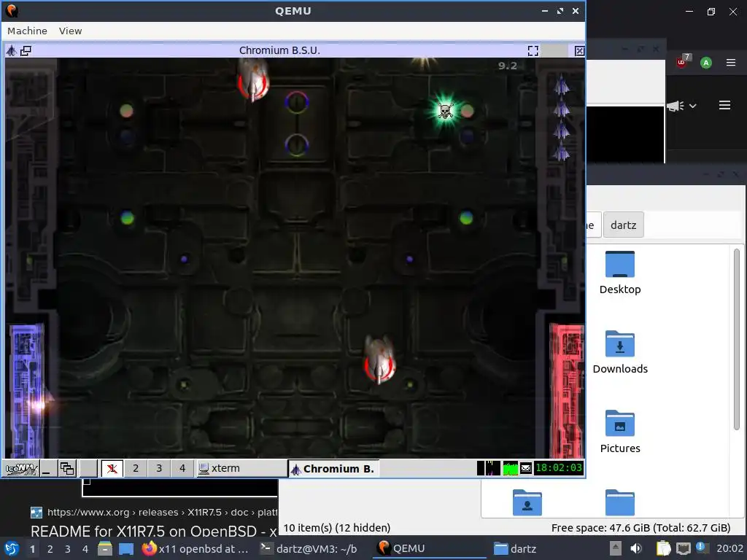Switch to IceWM workspace 2
This screenshot has height=560, width=747.
pos(136,469)
